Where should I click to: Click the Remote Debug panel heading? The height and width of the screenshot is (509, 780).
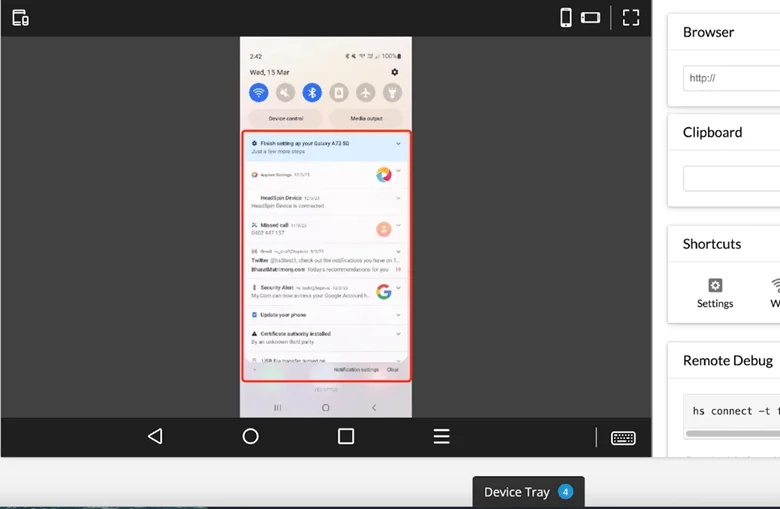(x=728, y=360)
